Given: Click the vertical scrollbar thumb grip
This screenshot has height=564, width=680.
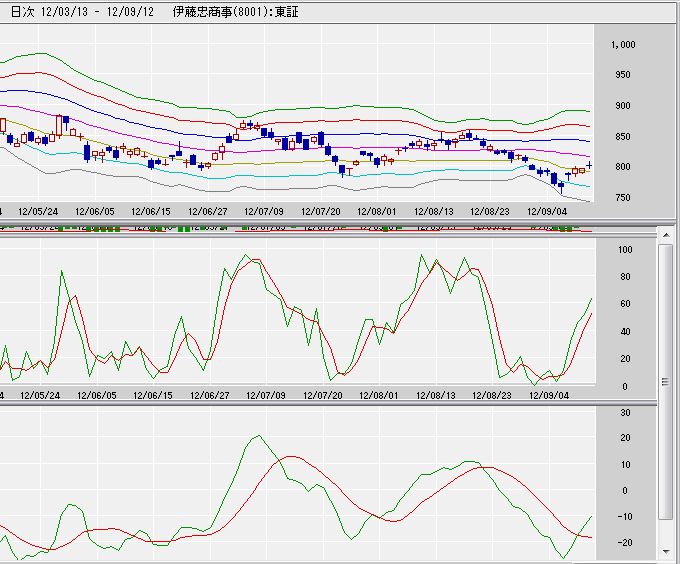Looking at the screenshot, I should [665, 381].
